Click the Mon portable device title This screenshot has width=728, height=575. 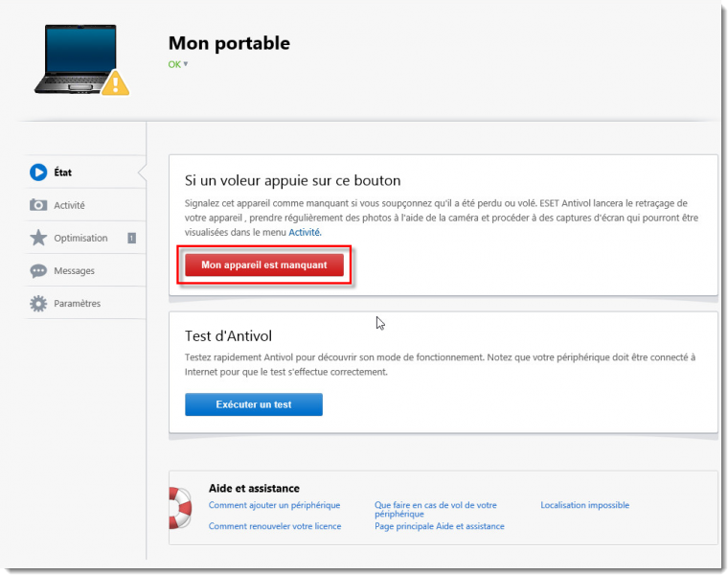pyautogui.click(x=229, y=43)
